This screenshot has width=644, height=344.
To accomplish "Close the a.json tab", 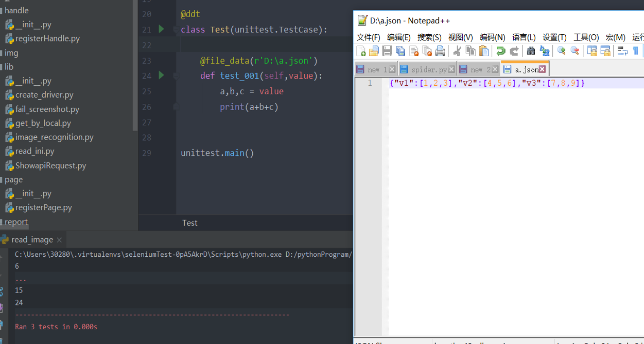I will (x=542, y=70).
